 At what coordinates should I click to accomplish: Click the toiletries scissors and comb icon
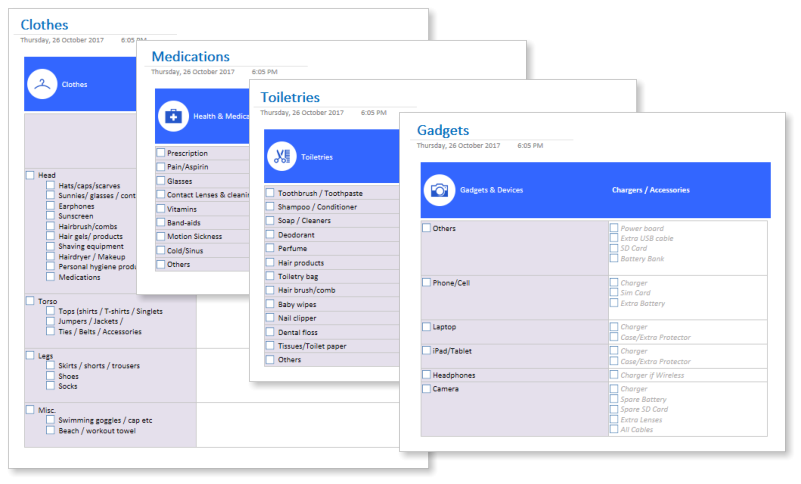[281, 156]
